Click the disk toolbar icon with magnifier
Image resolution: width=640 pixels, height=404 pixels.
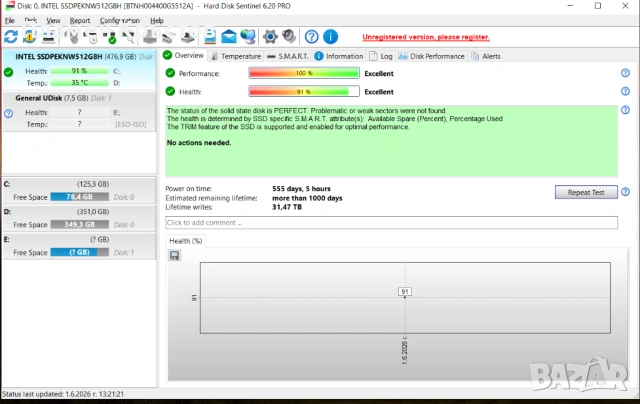[129, 37]
